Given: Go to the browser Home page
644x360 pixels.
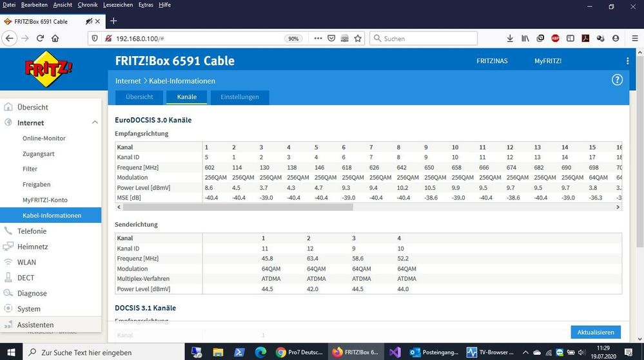Looking at the screenshot, I should pyautogui.click(x=55, y=38).
